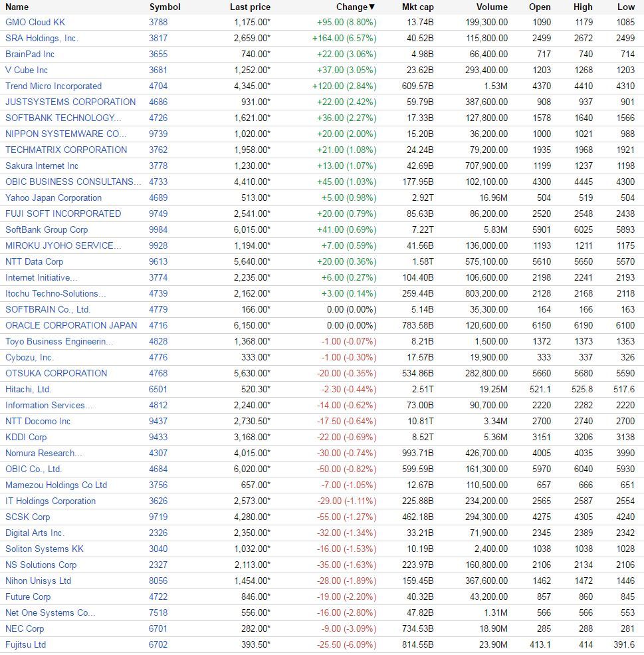This screenshot has width=644, height=655.
Task: Sort by the Symbol column header
Action: 165,7
